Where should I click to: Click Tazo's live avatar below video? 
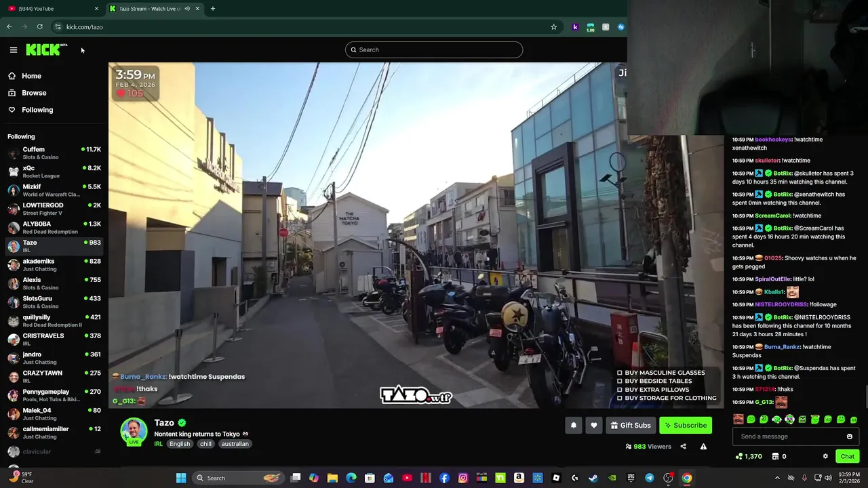[134, 432]
